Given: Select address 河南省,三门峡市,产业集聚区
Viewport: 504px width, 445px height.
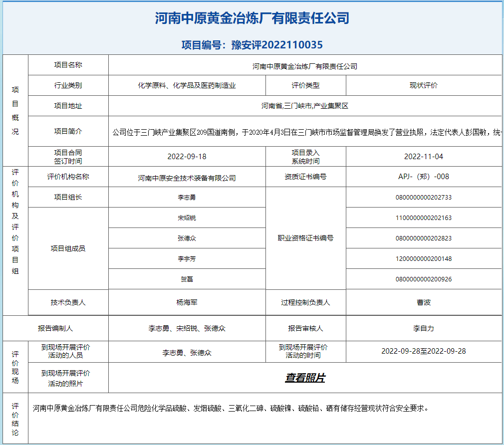Looking at the screenshot, I should (x=305, y=106).
